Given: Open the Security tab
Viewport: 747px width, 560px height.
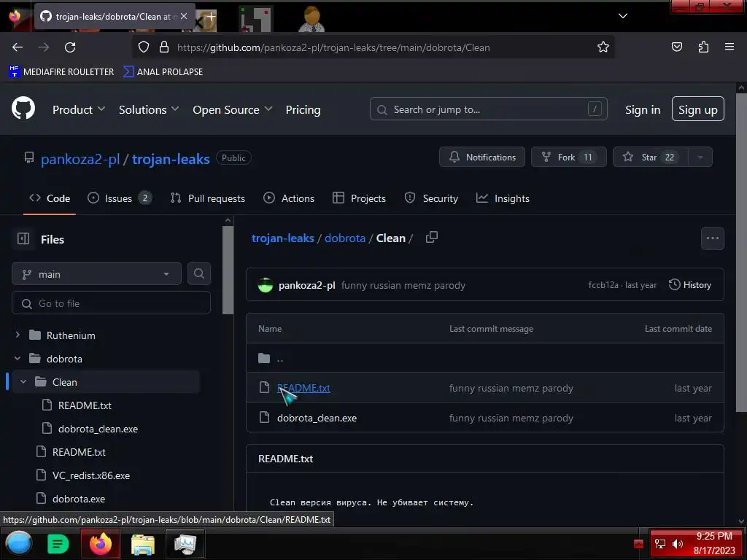Looking at the screenshot, I should [x=431, y=198].
